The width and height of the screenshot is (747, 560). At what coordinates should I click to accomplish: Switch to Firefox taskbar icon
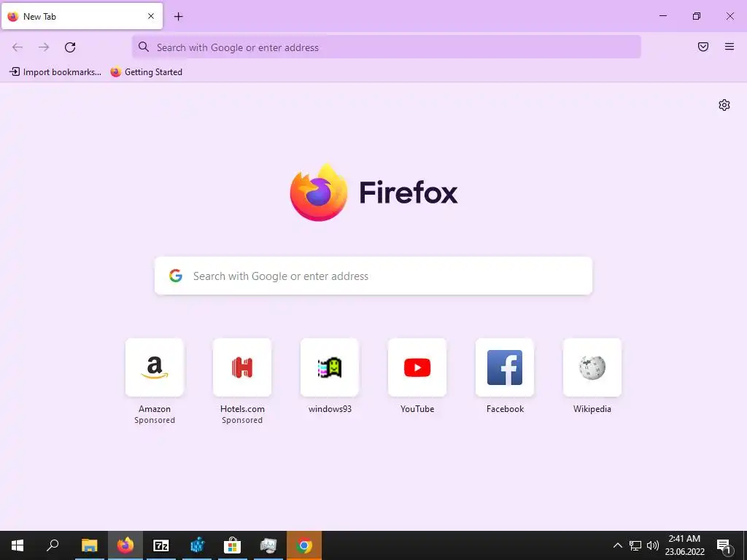coord(125,545)
